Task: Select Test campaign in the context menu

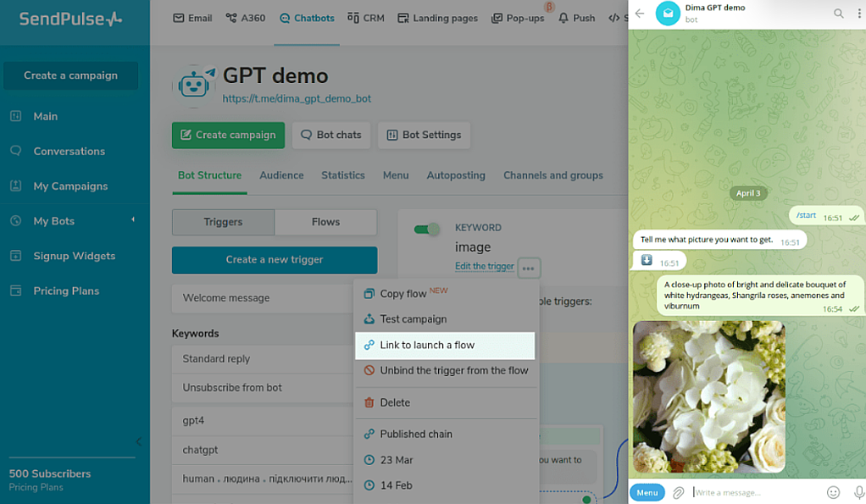Action: (x=445, y=319)
